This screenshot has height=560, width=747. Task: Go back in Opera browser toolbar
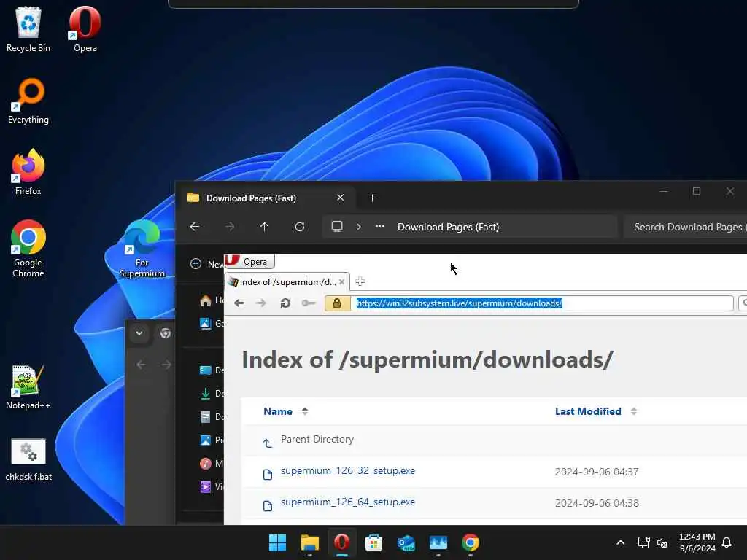[239, 303]
